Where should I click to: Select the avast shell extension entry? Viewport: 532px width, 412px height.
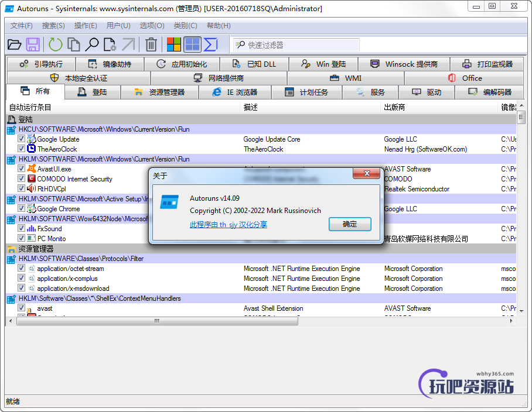(45, 308)
